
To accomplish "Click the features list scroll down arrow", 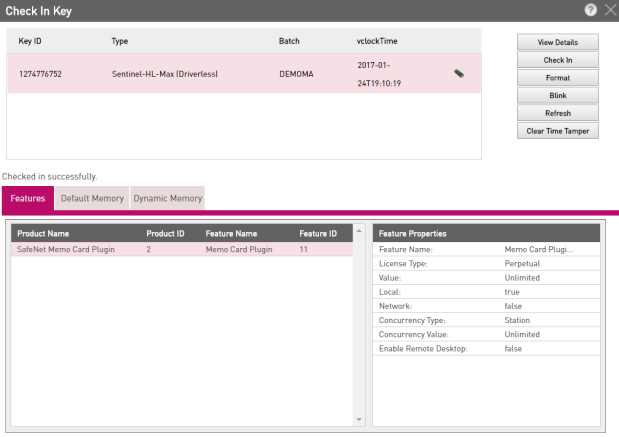I will (359, 419).
